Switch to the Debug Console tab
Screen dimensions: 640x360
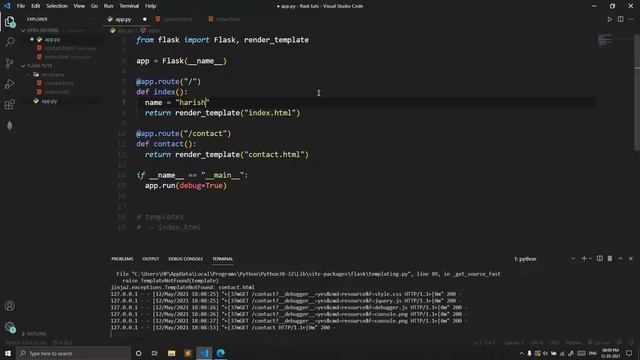click(x=185, y=259)
